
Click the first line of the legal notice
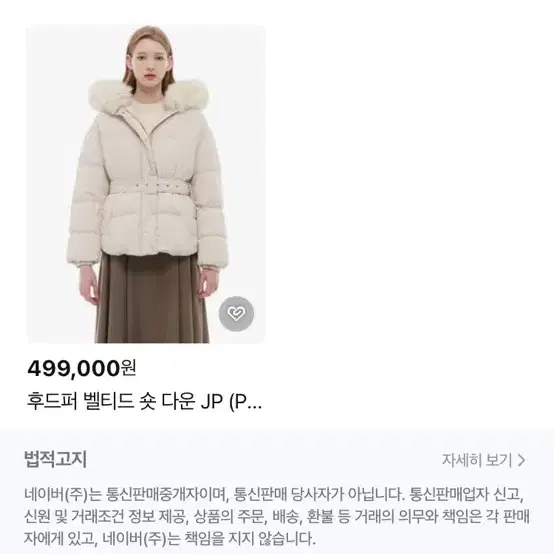pyautogui.click(x=274, y=494)
